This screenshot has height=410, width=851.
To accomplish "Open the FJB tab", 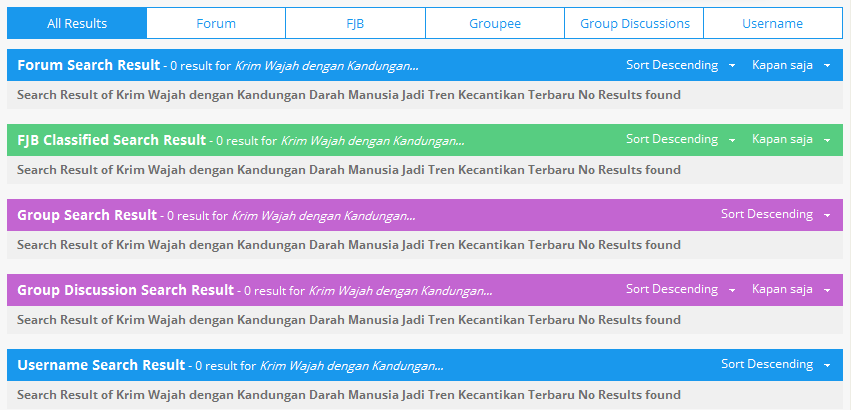I will [355, 23].
